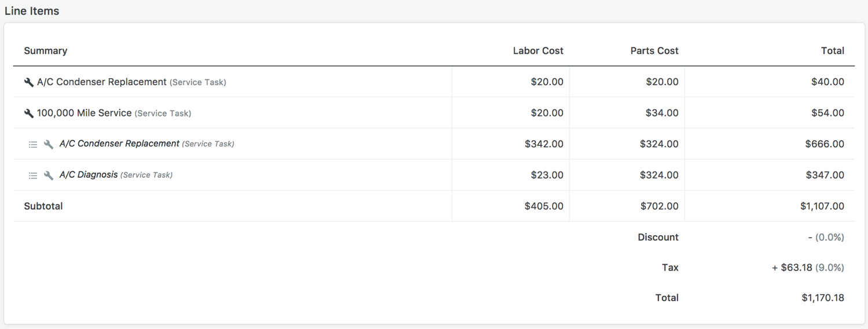The image size is (868, 329).
Task: Click the Discount label
Action: click(658, 237)
